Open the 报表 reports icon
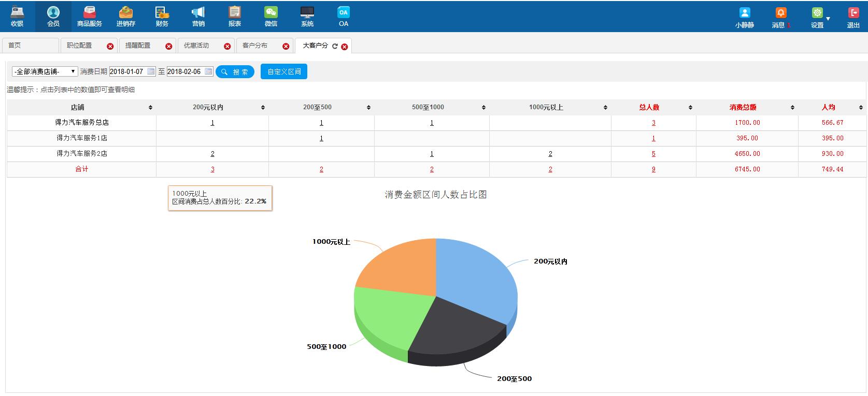 click(x=234, y=12)
